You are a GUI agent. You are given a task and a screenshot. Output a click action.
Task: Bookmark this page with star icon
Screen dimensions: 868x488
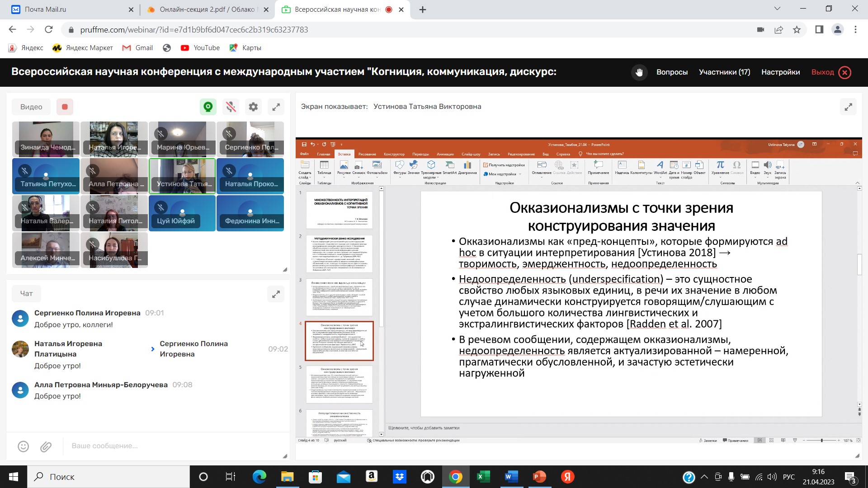(x=797, y=30)
